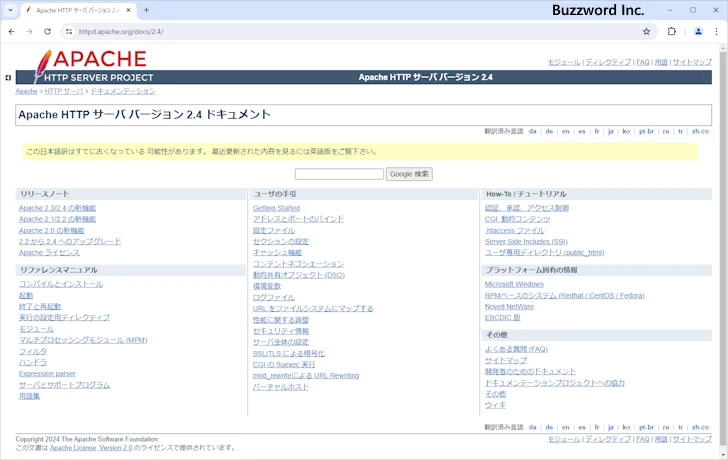Open .htaccess ファイル link
The height and width of the screenshot is (460, 728).
[x=514, y=230]
